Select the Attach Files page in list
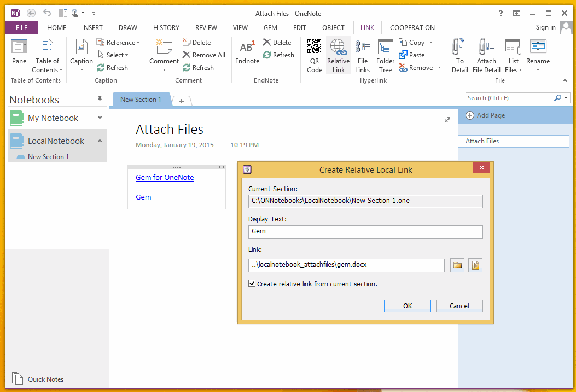This screenshot has height=392, width=576. pyautogui.click(x=514, y=141)
